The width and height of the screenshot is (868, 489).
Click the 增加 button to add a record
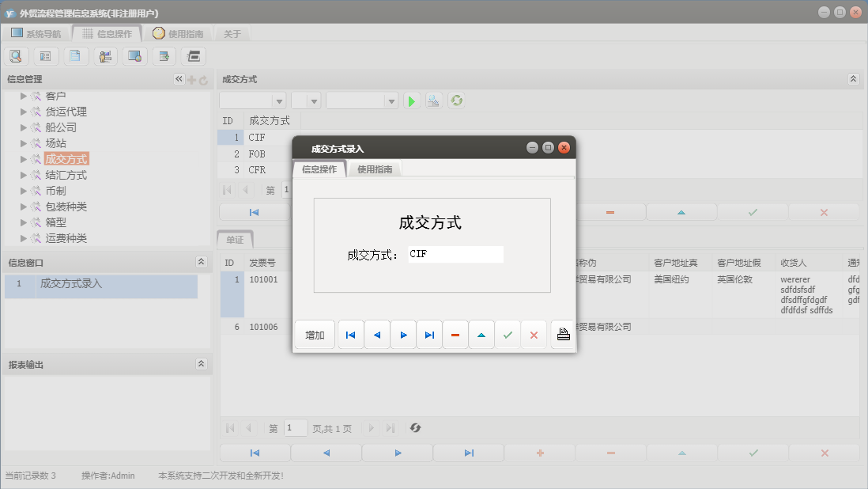point(314,334)
